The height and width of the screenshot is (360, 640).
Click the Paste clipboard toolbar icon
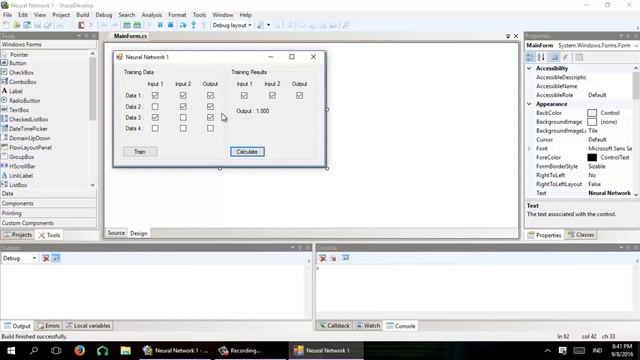click(x=81, y=25)
